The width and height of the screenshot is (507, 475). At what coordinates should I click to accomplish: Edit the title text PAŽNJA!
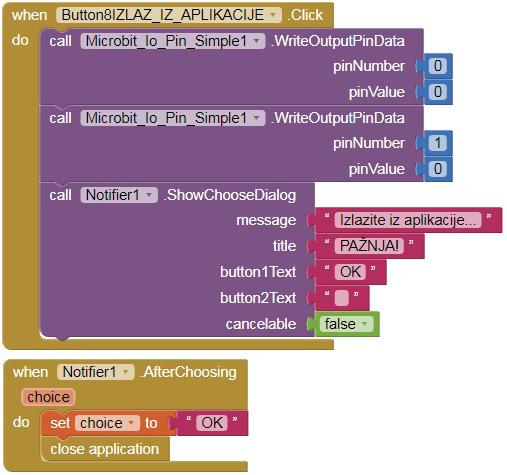coord(369,246)
